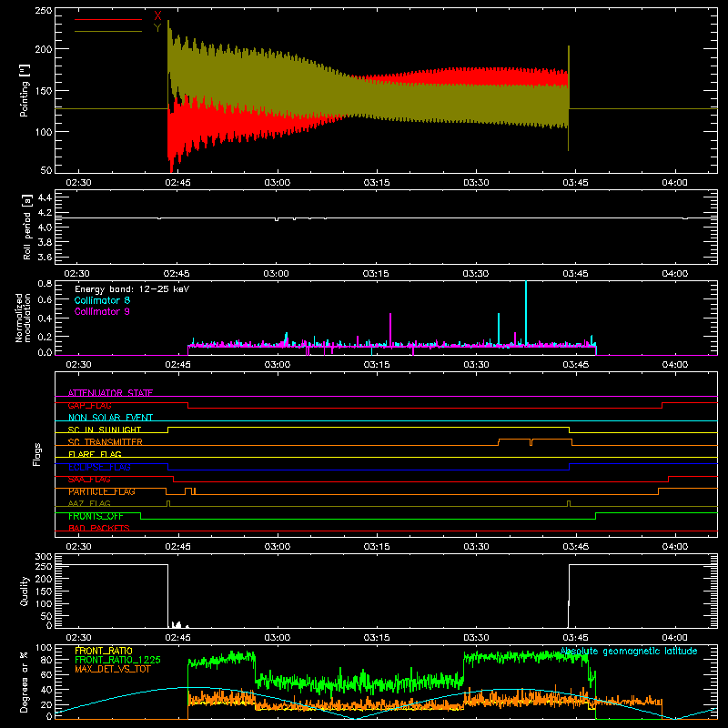728x728 pixels.
Task: Click the 100 tick on the 'Degrees or %' axis
Action: 43,647
